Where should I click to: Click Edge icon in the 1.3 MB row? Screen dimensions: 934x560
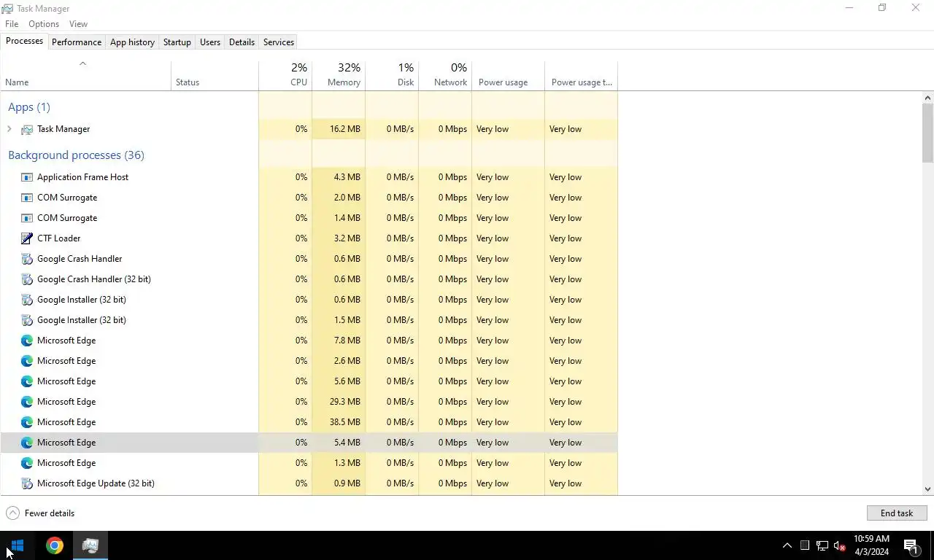tap(27, 463)
